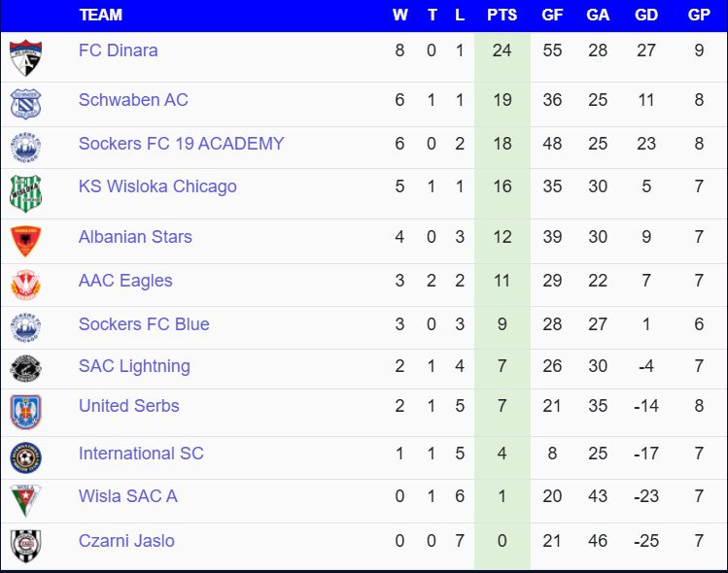728x573 pixels.
Task: Click the TEAM column header
Action: tap(101, 16)
